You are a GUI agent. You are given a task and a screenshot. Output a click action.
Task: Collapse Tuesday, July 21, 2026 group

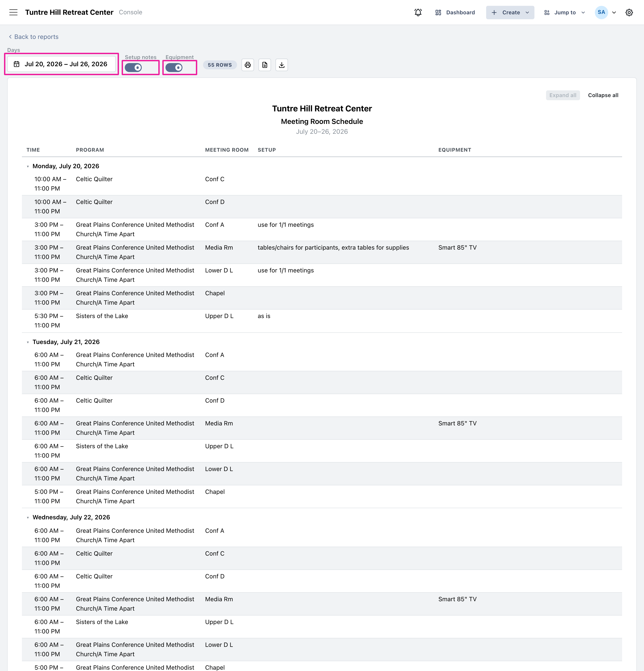click(x=28, y=342)
